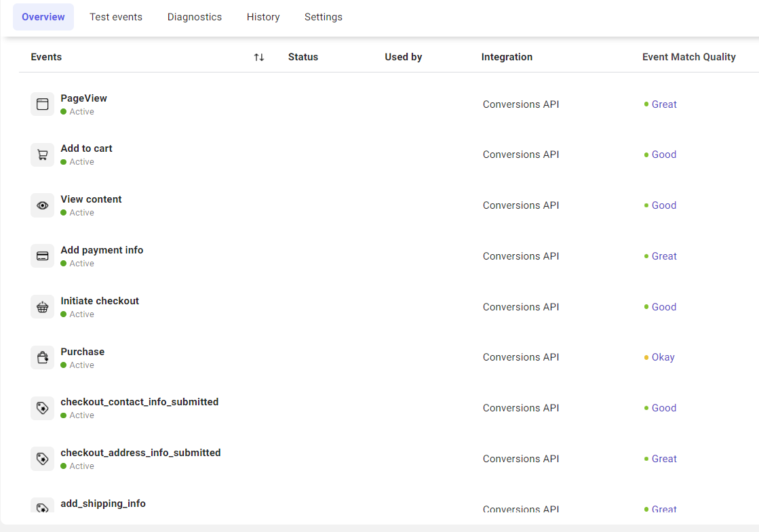Viewport: 759px width, 532px height.
Task: Open the Great quality link for PageView
Action: pyautogui.click(x=664, y=104)
